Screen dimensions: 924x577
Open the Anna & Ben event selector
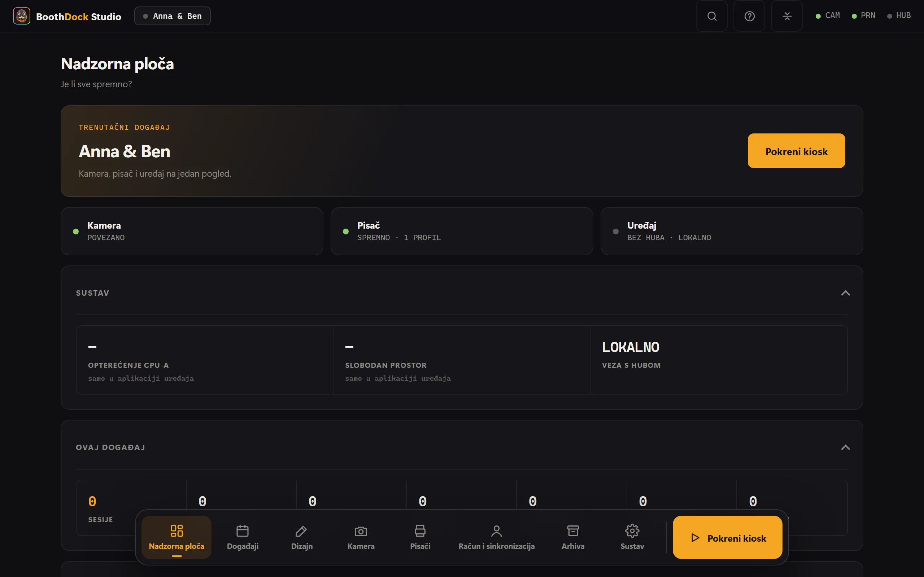click(x=172, y=16)
